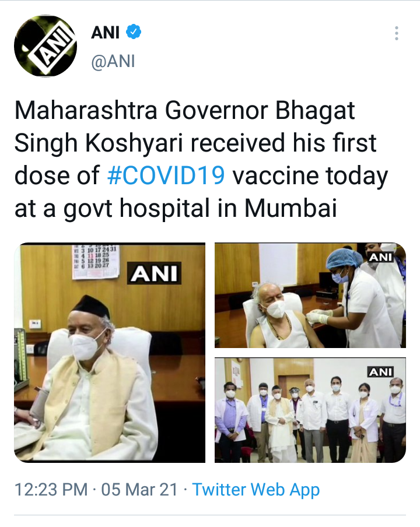Screen dimensions: 420x527
Task: Open the #COVID19 hashtag
Action: [x=166, y=175]
